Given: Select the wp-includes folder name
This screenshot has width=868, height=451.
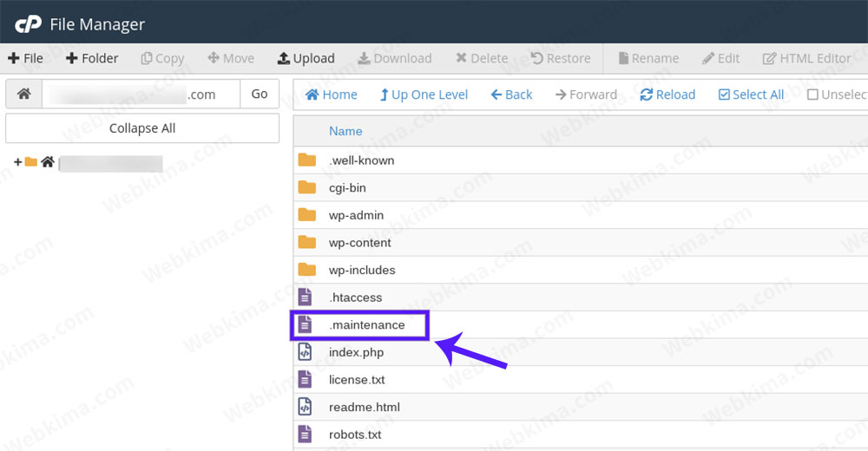Looking at the screenshot, I should [362, 270].
